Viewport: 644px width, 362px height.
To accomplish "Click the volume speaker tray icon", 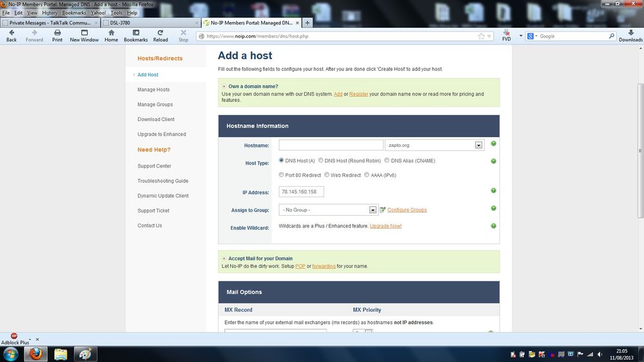I will coord(600,354).
